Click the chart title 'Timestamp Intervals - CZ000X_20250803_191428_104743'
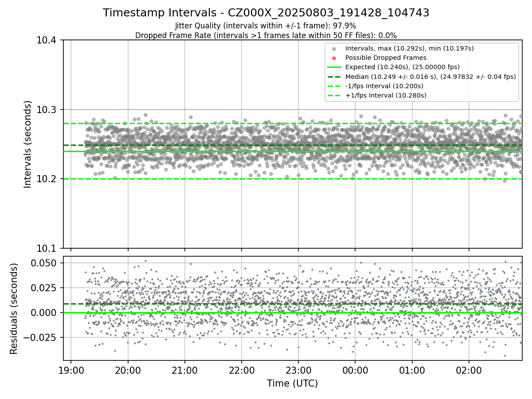The image size is (532, 399). pyautogui.click(x=266, y=13)
